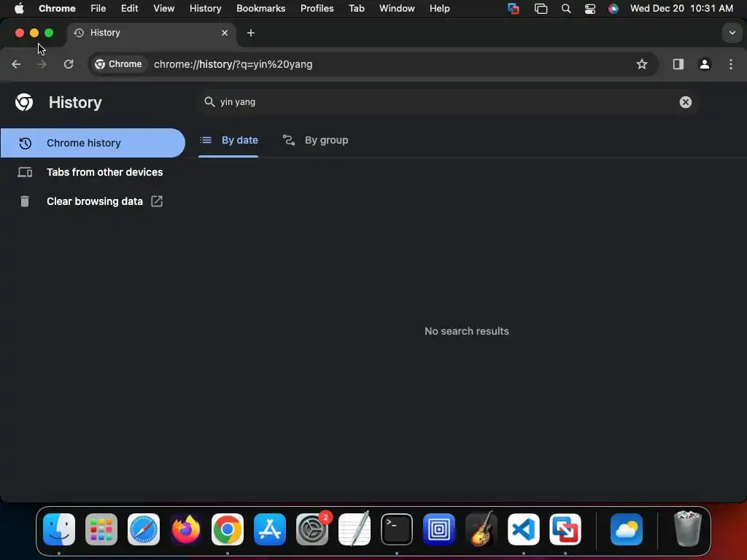Open the View menu
The width and height of the screenshot is (747, 560).
[x=163, y=9]
